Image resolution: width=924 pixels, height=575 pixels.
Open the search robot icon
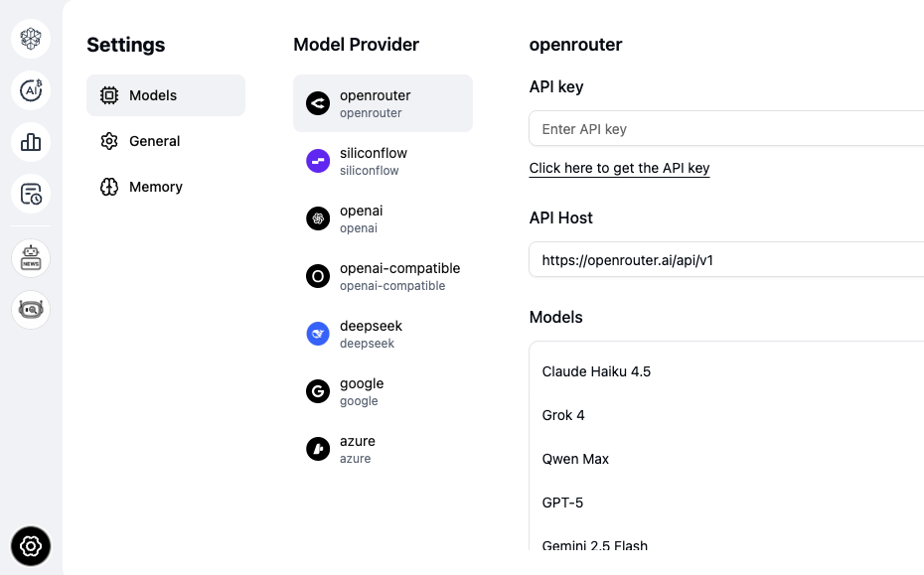point(31,310)
